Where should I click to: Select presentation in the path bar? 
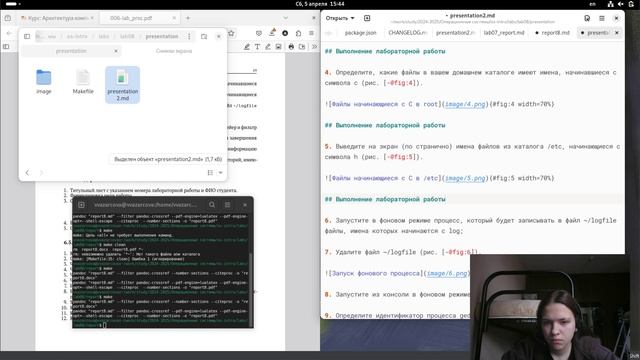[x=162, y=36]
